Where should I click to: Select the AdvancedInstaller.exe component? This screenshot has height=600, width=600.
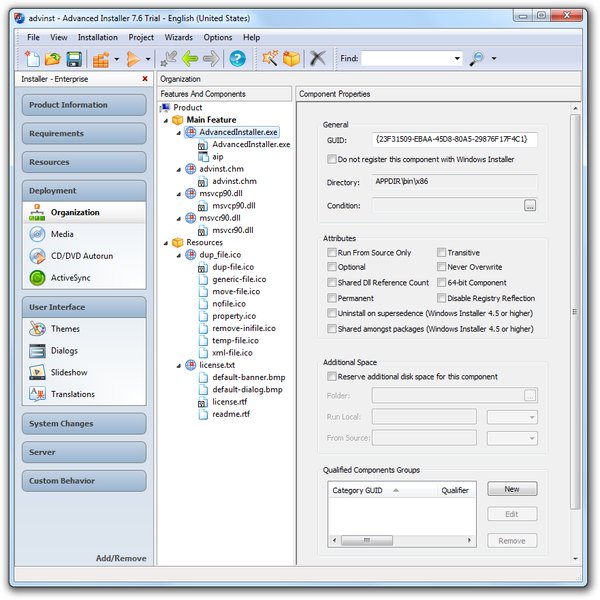tap(238, 132)
